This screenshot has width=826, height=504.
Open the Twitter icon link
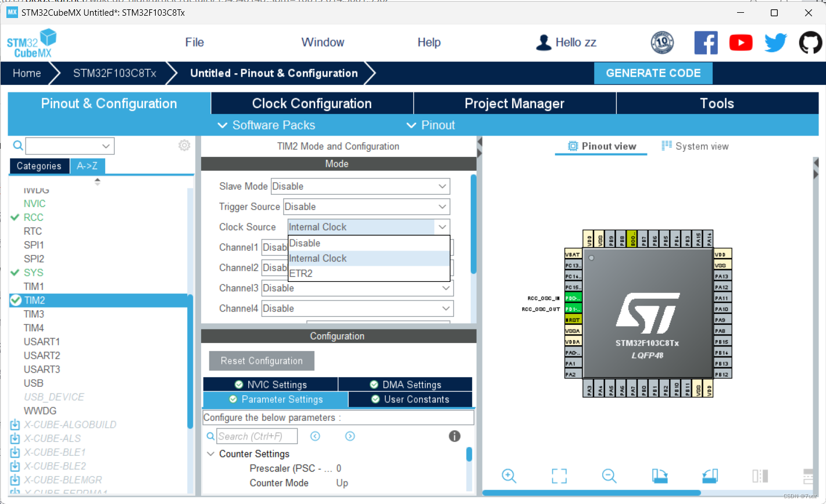coord(775,43)
